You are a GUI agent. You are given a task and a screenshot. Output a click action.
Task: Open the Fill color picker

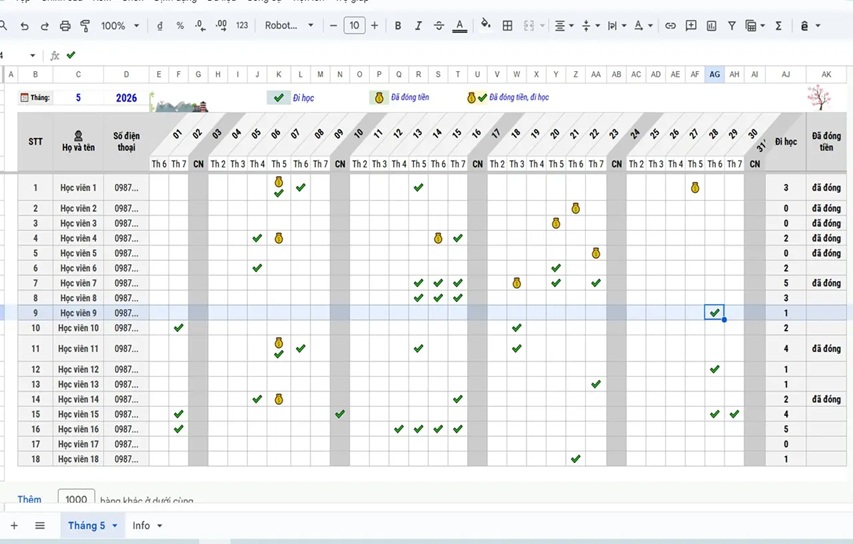click(x=486, y=26)
